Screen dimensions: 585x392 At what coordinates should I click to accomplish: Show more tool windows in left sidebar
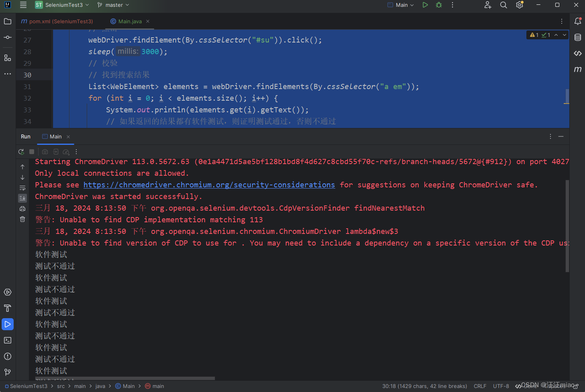pyautogui.click(x=8, y=74)
